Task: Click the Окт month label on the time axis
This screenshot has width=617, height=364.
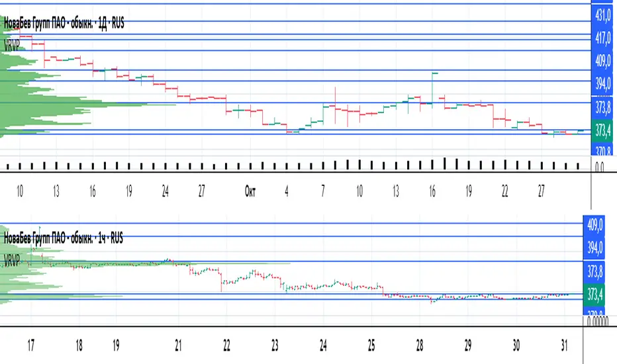Action: [250, 192]
